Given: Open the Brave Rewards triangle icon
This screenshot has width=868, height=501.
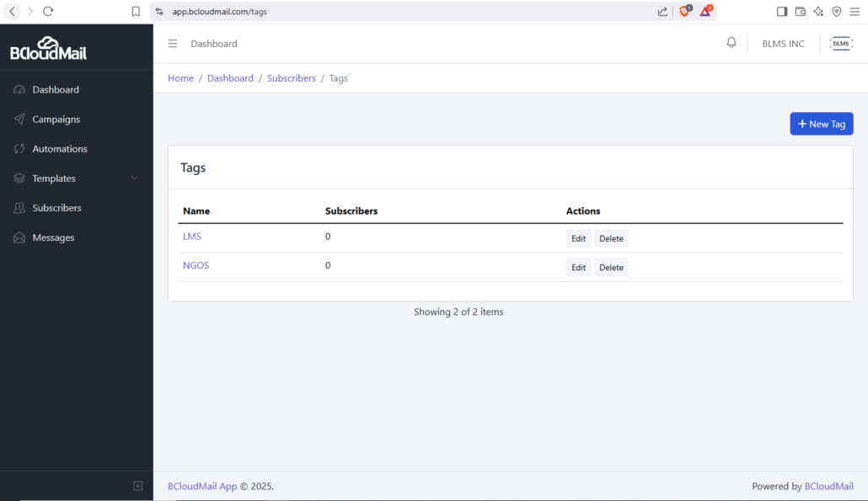Looking at the screenshot, I should [705, 11].
